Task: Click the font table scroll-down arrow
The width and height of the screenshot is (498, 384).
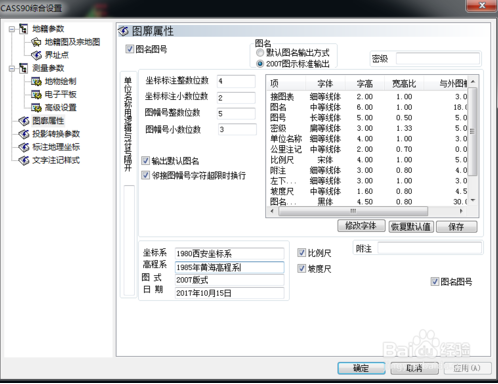Action: tap(473, 201)
